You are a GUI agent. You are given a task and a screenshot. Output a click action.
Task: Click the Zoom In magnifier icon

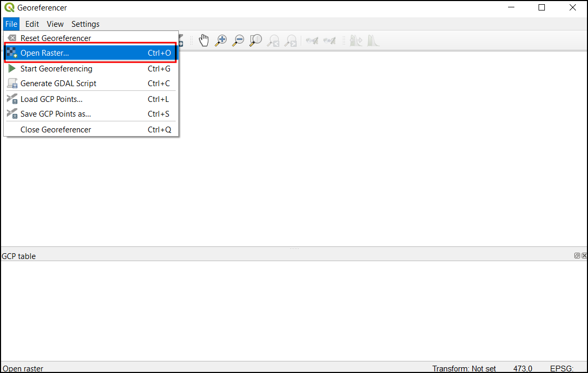click(221, 40)
